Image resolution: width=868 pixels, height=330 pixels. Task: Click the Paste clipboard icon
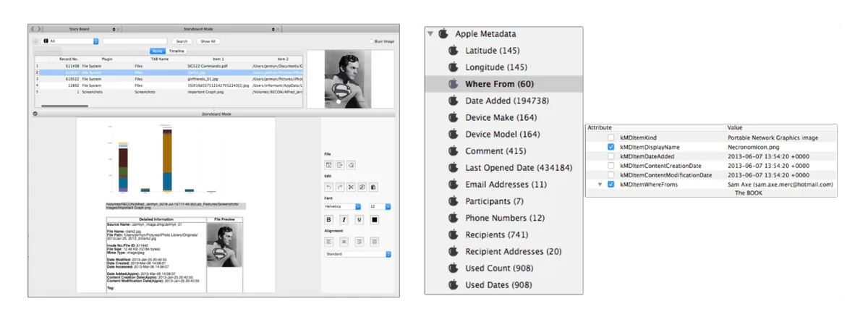pos(373,187)
